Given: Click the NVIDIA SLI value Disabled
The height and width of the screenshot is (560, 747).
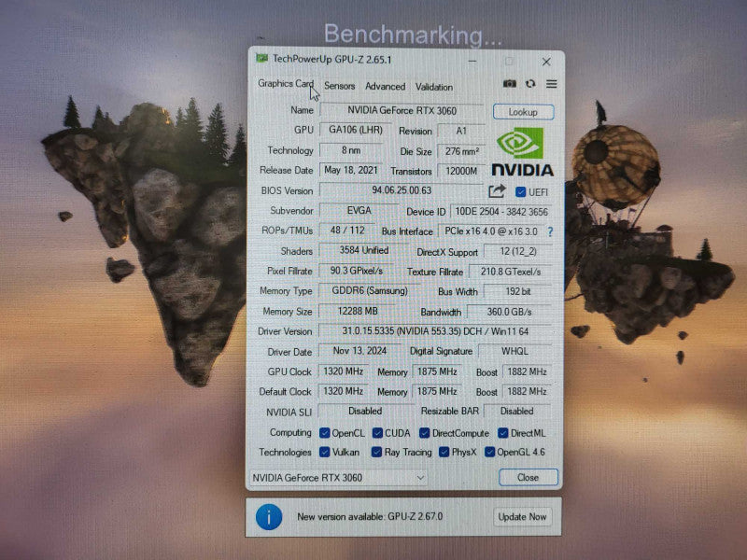Looking at the screenshot, I should [365, 411].
